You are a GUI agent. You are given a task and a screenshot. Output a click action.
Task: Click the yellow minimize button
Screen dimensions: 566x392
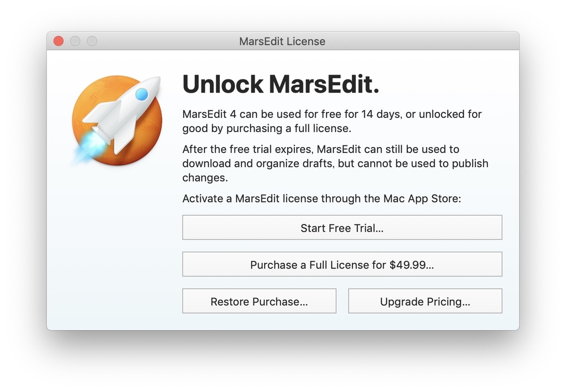[75, 41]
